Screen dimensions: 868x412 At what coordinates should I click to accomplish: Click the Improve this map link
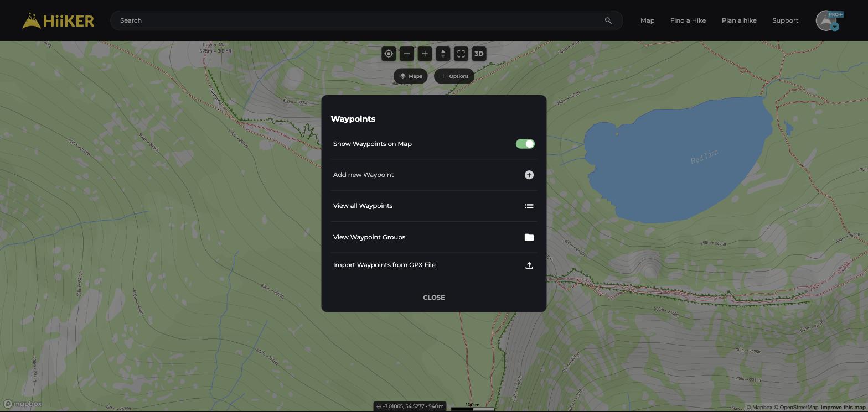coord(843,408)
